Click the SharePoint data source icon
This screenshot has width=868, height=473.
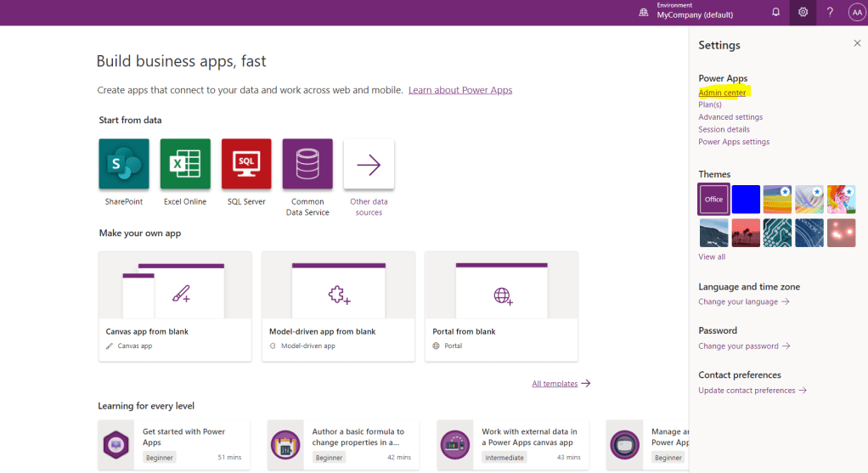click(124, 164)
